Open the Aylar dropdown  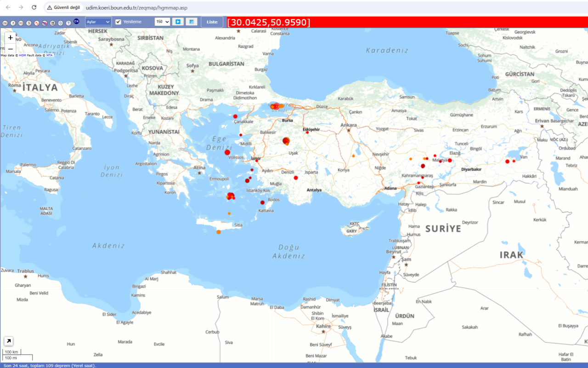97,21
